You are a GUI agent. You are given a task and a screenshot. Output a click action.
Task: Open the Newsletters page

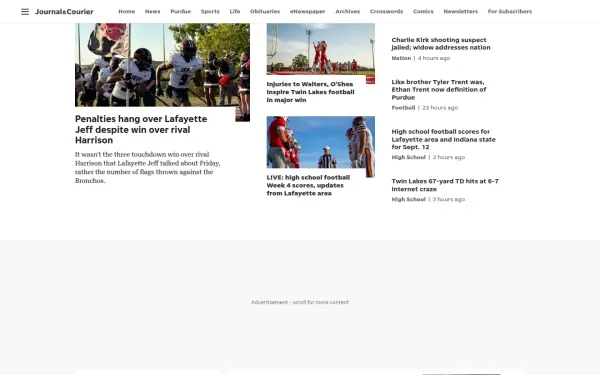461,11
